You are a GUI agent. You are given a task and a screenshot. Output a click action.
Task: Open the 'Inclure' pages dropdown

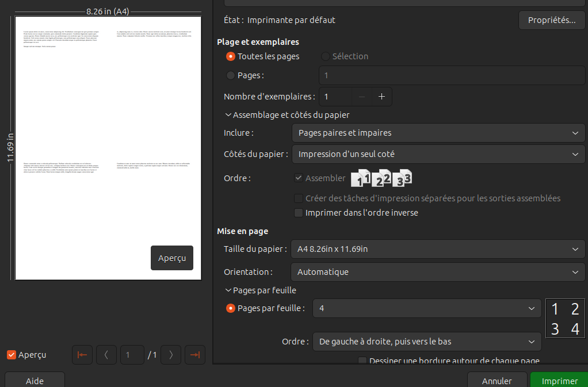pyautogui.click(x=438, y=133)
